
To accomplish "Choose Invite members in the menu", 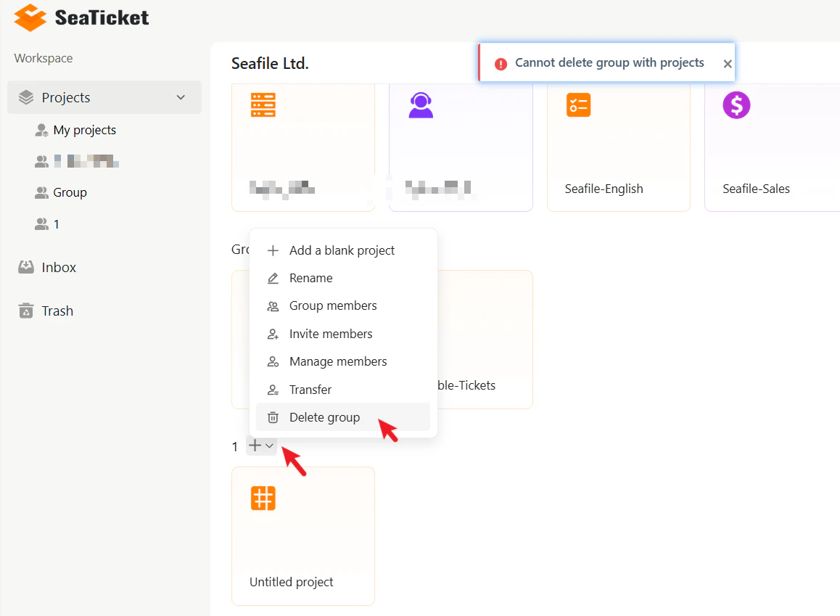I will click(343, 334).
